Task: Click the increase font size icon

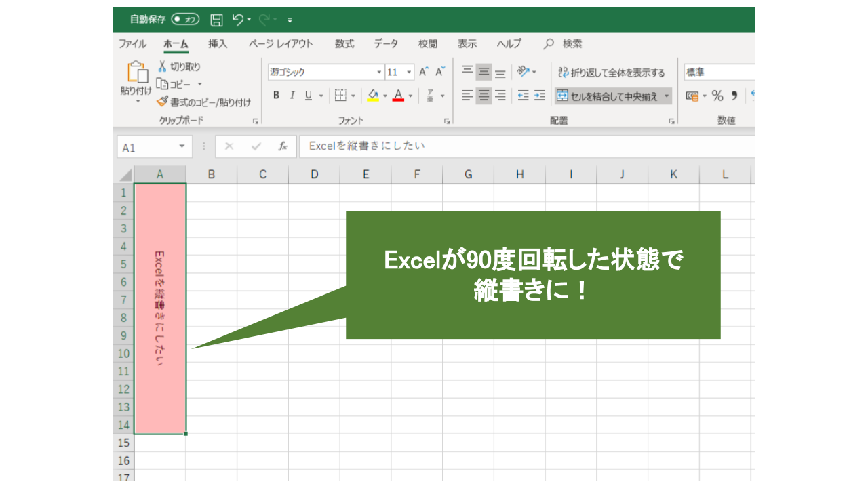Action: [x=424, y=72]
